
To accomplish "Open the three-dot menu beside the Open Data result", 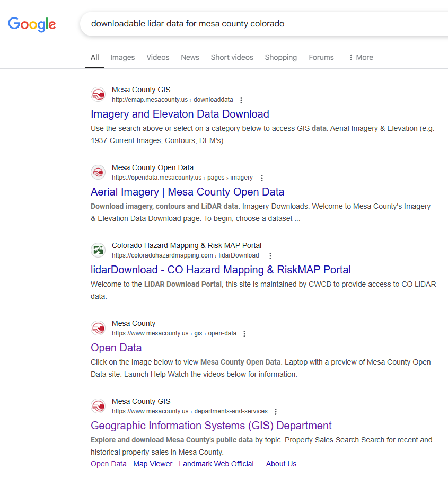I will [244, 333].
